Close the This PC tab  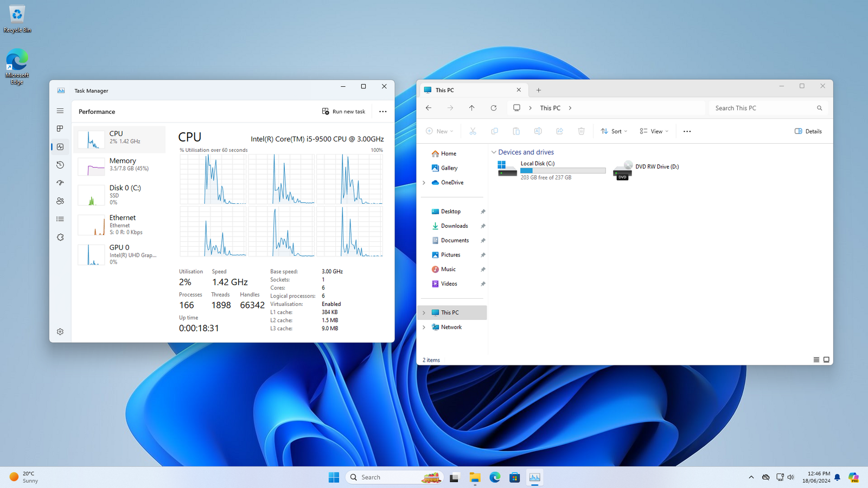[519, 90]
